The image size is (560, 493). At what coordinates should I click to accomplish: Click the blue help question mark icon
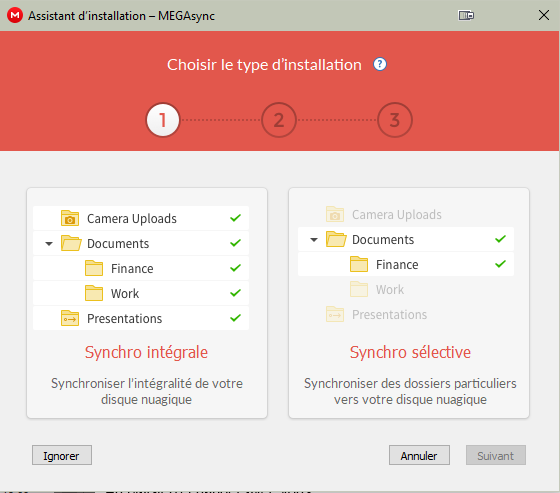380,64
